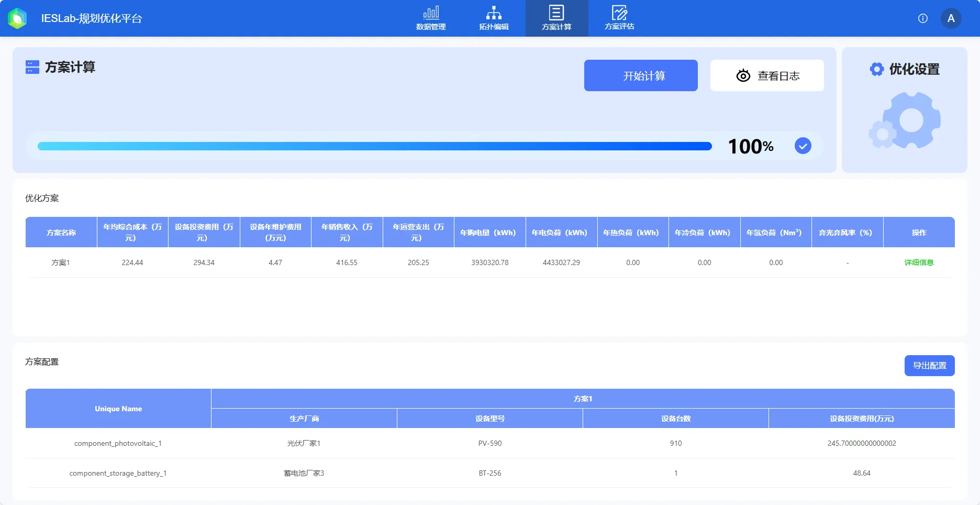Click the 开始计算 button

pyautogui.click(x=641, y=75)
